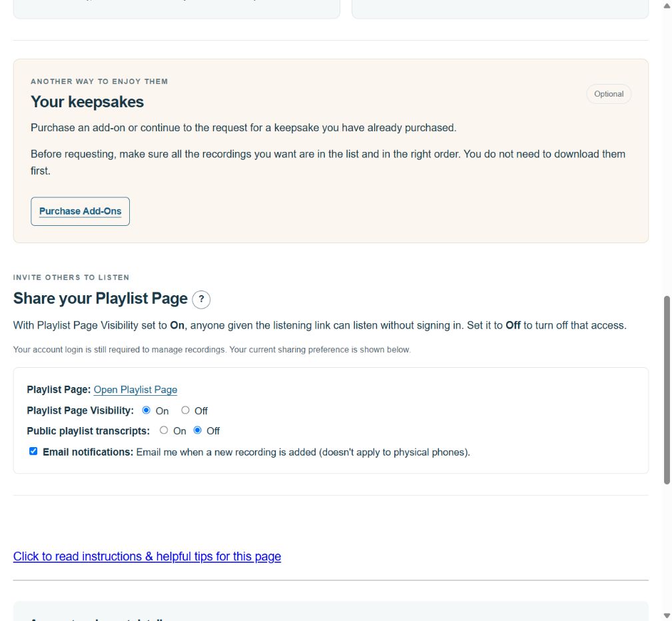Click the Optional badge in keepsakes card
The image size is (672, 621).
tap(609, 94)
